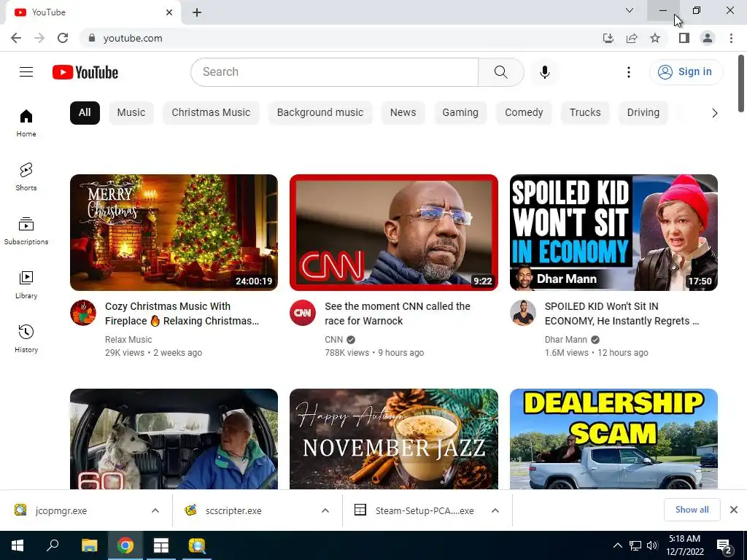Image resolution: width=747 pixels, height=560 pixels.
Task: Open SPOILED KID Won't Sit IN ECONOMY title
Action: click(x=622, y=314)
